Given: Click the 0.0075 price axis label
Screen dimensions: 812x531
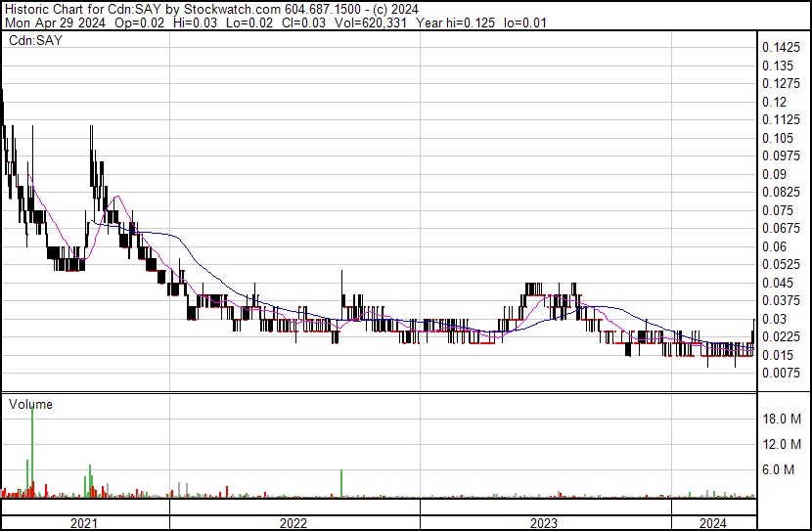Looking at the screenshot, I should point(782,374).
